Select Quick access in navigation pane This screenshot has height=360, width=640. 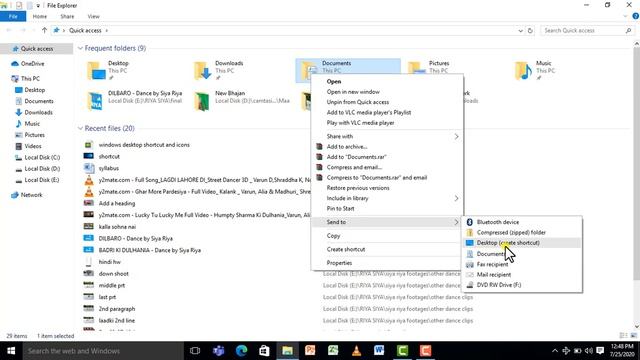37,49
